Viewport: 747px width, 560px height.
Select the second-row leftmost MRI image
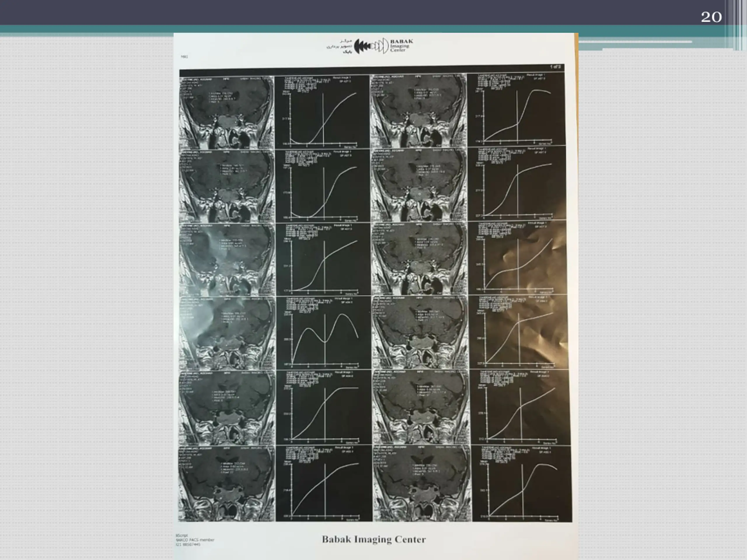[227, 187]
